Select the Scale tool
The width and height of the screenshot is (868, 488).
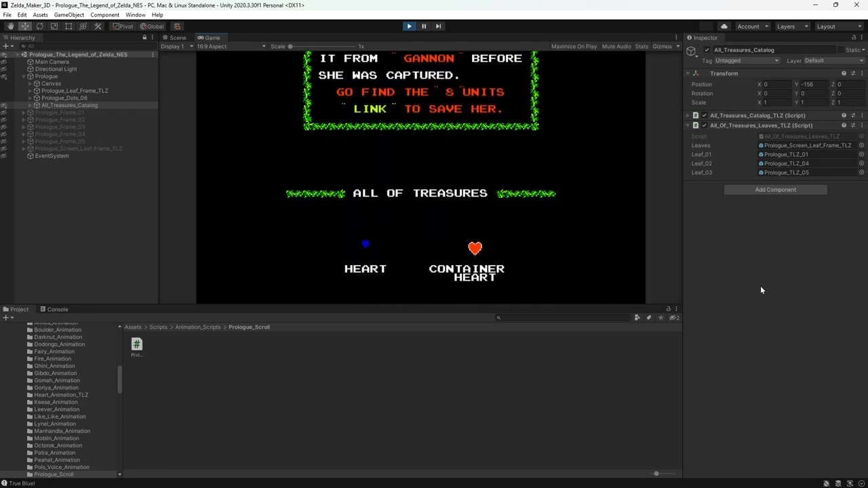coord(54,26)
